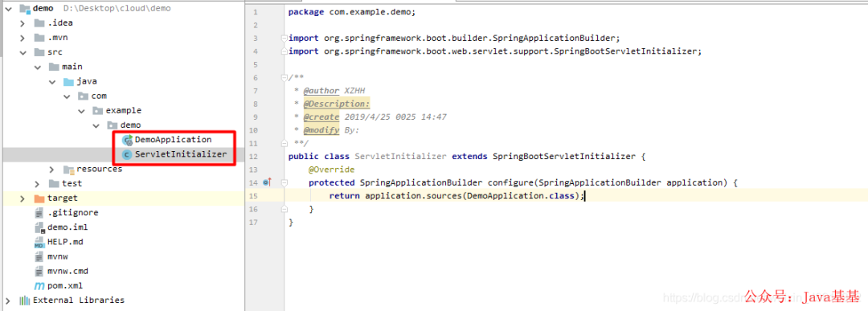The height and width of the screenshot is (311, 868).
Task: Click the orange target folder icon
Action: point(39,198)
